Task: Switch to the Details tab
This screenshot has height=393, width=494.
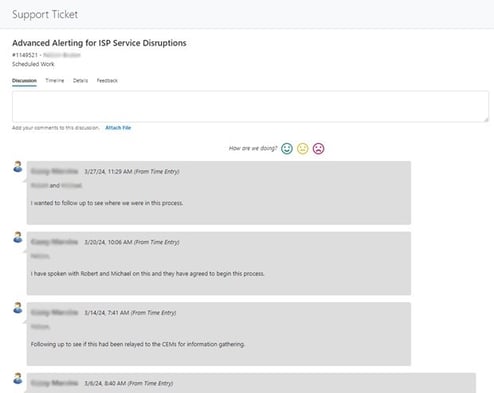Action: pos(80,81)
